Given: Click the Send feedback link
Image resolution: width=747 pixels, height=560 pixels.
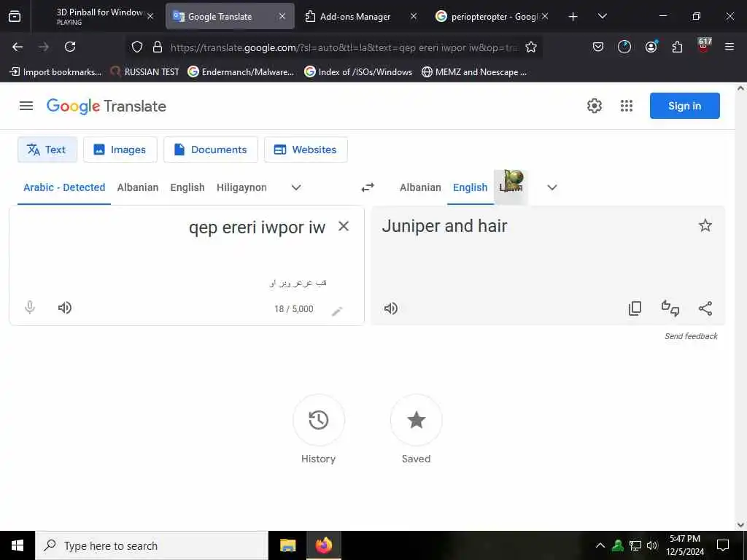Looking at the screenshot, I should (x=691, y=336).
